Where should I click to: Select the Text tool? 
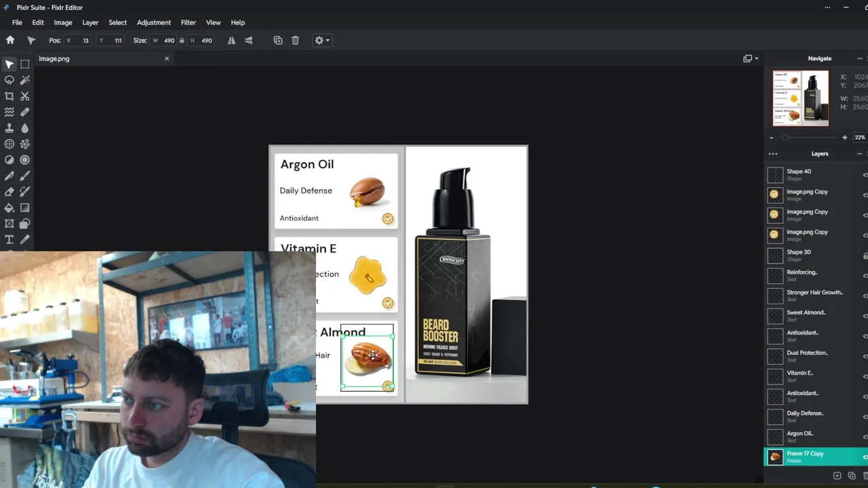[x=9, y=239]
